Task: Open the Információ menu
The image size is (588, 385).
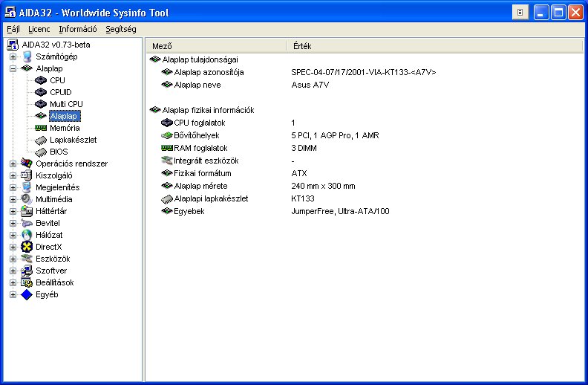Action: (x=78, y=29)
